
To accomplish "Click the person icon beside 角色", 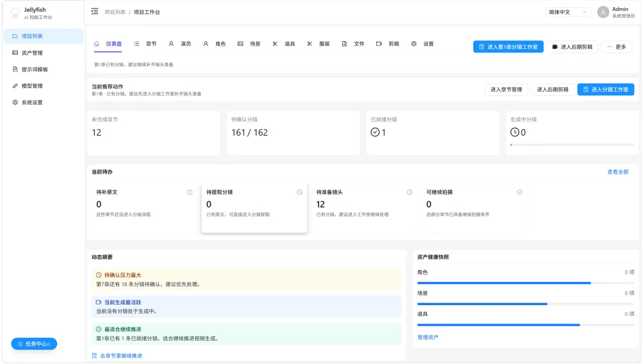I will coord(206,44).
